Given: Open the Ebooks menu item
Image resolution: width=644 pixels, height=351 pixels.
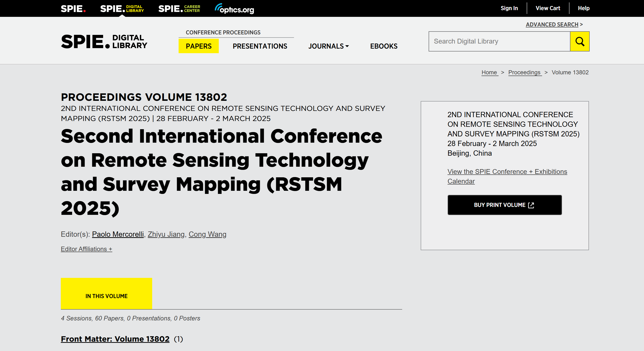Looking at the screenshot, I should tap(383, 46).
